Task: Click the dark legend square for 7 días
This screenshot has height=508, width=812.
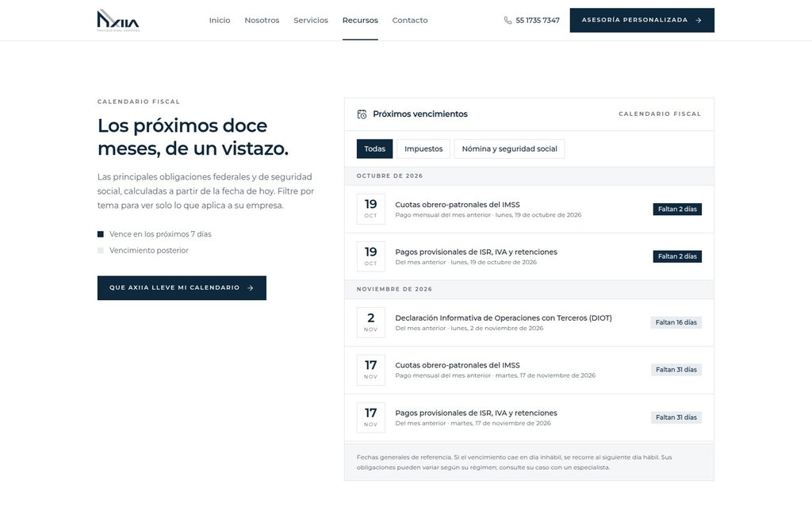Action: 101,234
